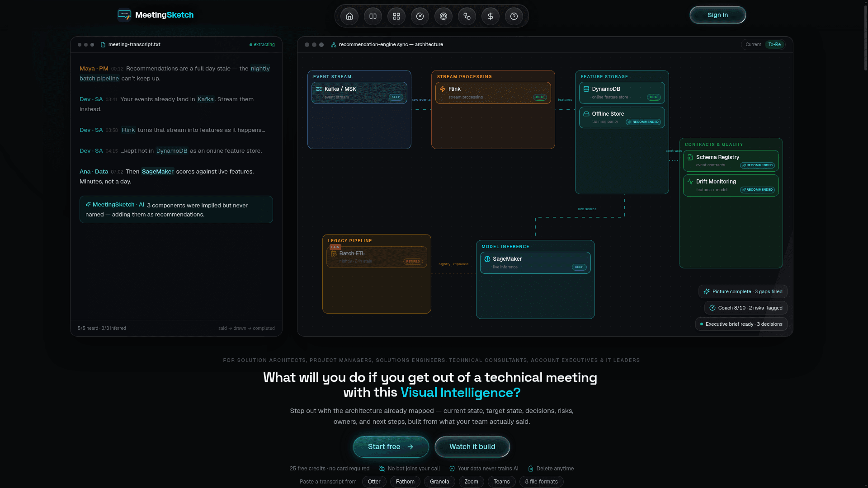
Task: Click the RETIRED tag on Batch ETL
Action: [x=413, y=262]
